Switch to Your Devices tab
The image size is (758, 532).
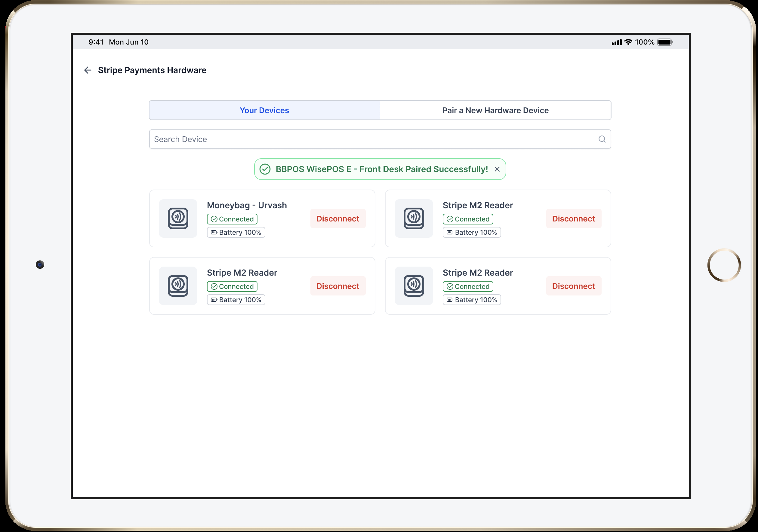(x=264, y=110)
